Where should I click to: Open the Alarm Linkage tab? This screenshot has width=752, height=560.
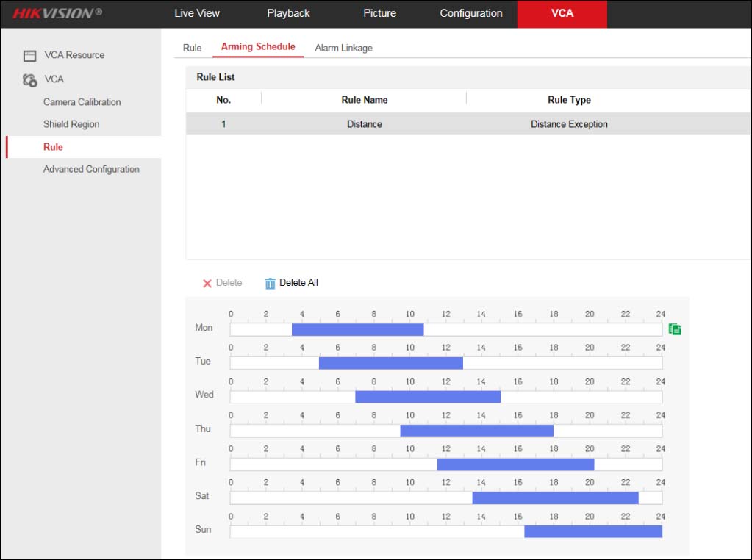(x=343, y=47)
